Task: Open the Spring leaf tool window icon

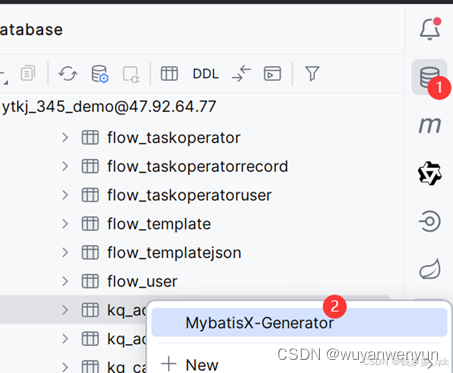Action: (430, 269)
